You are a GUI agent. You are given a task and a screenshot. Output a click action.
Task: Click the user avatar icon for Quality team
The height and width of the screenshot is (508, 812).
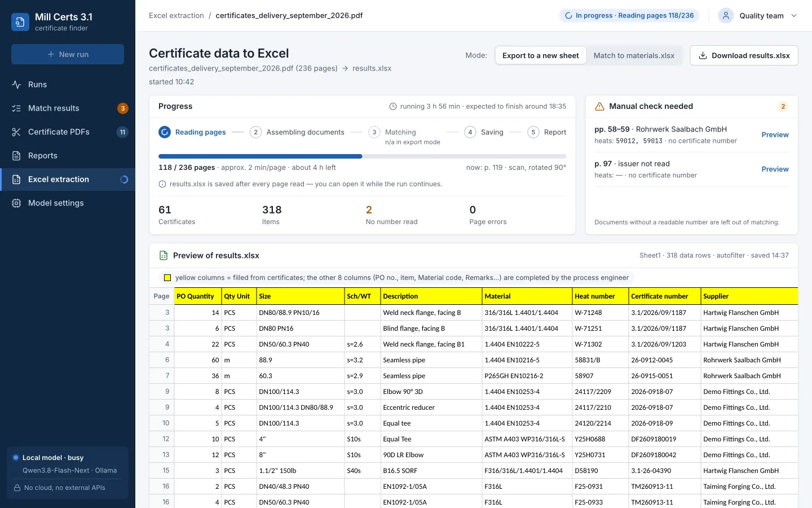coord(726,16)
